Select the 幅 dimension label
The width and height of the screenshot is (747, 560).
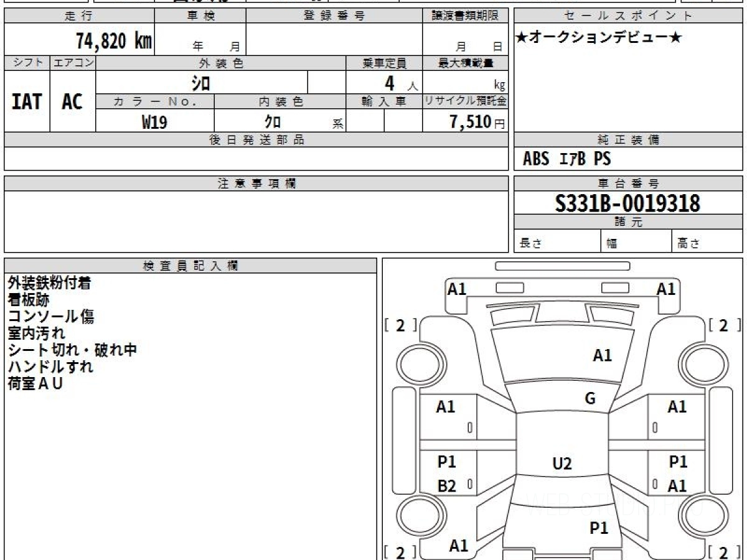click(x=612, y=244)
